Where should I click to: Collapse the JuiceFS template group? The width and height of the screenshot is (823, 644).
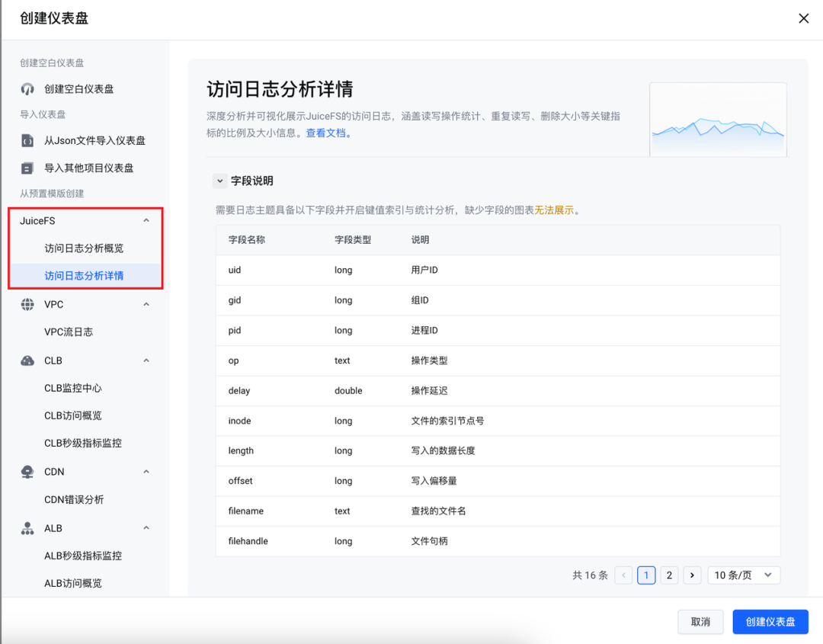point(146,221)
